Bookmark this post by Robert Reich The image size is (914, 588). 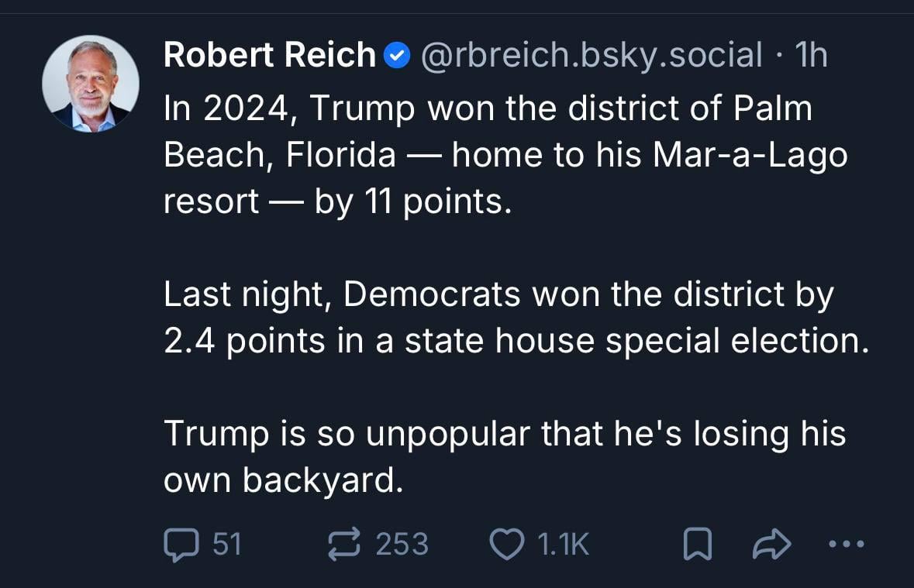click(x=696, y=545)
